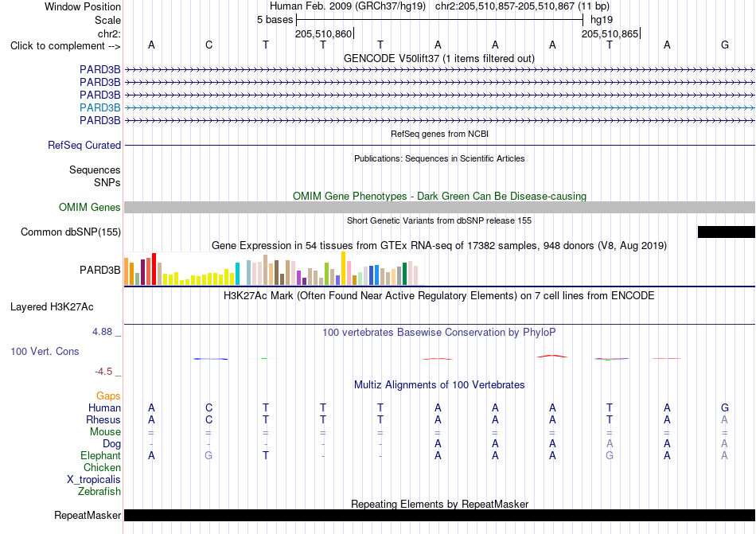Open "100 vertebrates Basewise Conservation by PhyloP" title
756x534 pixels.
[439, 332]
